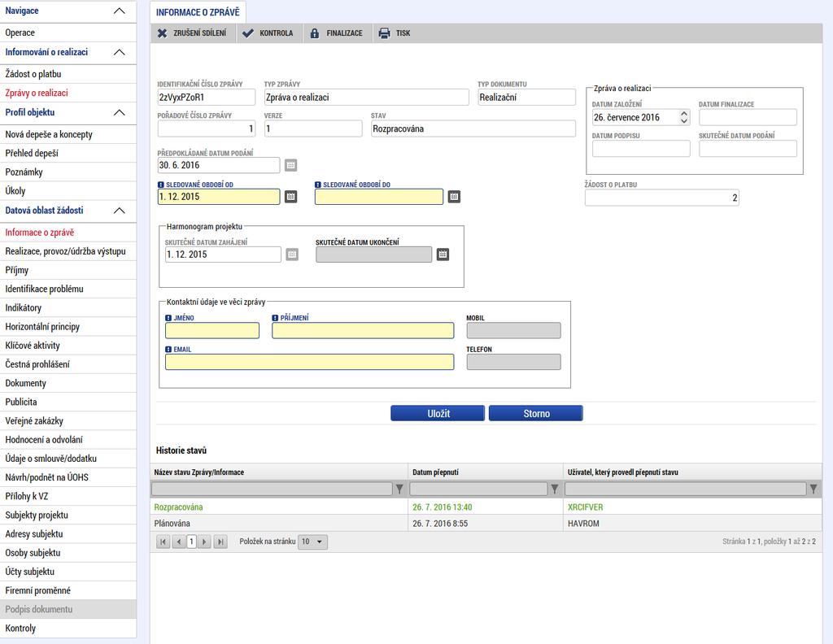
Task: Click the Sledované období od field
Action: click(x=219, y=197)
